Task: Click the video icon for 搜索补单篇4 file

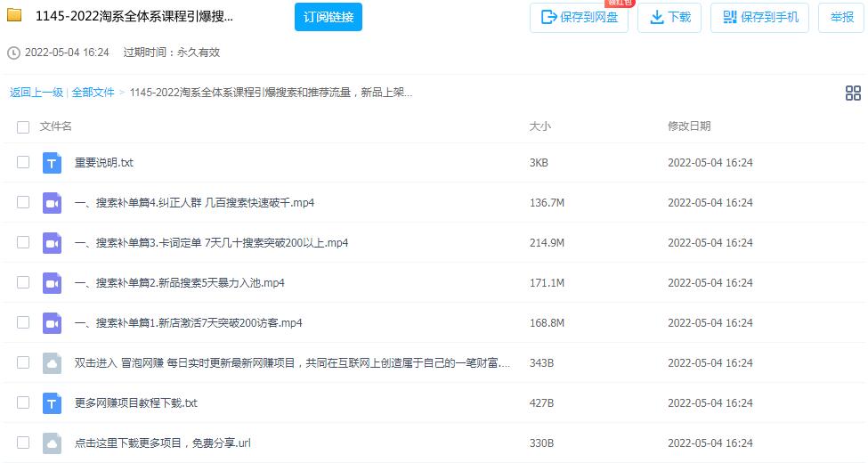Action: (52, 203)
